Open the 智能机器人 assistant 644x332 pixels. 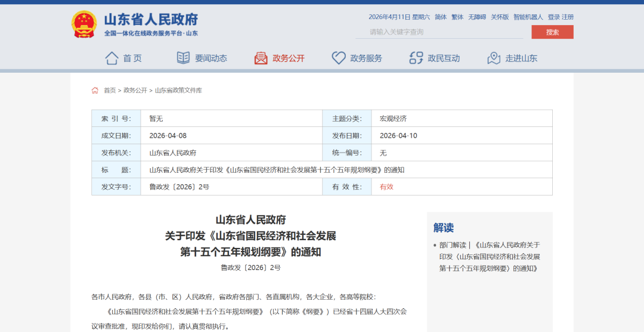(x=528, y=17)
